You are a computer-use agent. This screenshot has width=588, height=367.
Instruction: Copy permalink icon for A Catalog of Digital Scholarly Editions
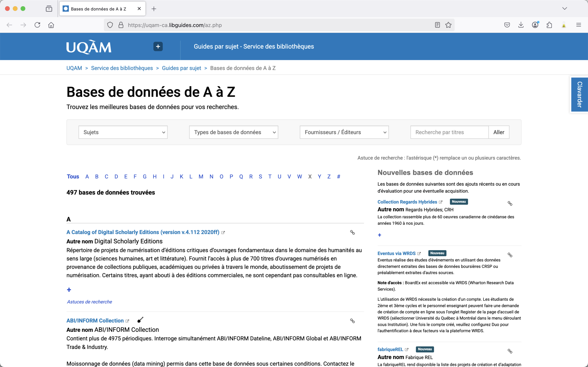coord(353,232)
